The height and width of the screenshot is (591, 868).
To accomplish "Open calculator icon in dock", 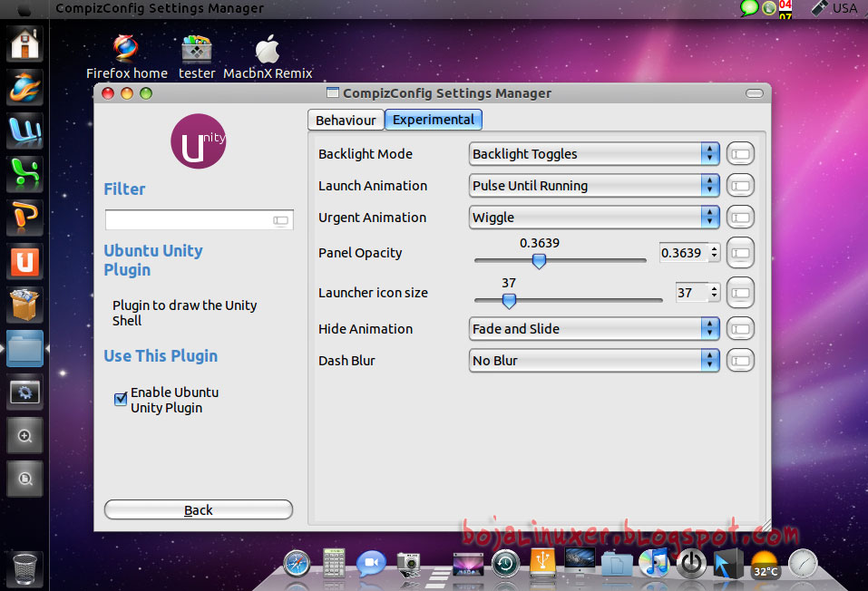I will pyautogui.click(x=334, y=563).
